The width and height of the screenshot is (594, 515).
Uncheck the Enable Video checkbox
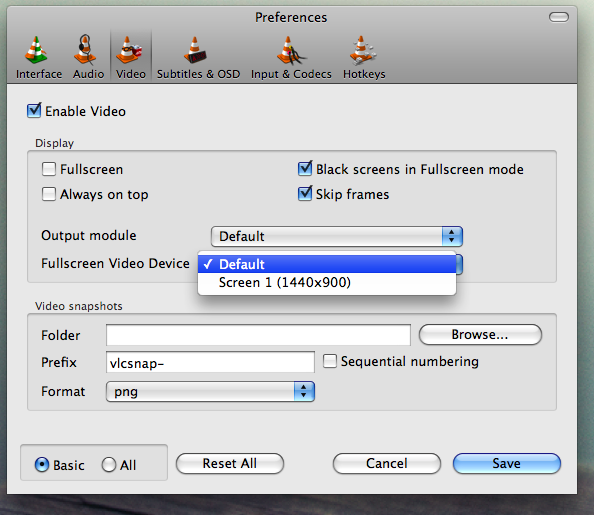34,111
